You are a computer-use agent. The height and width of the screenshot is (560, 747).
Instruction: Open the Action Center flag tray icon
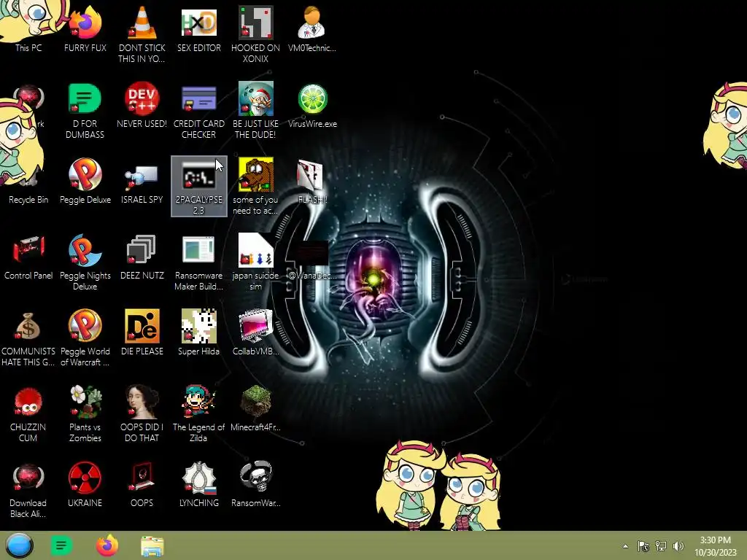tap(643, 546)
